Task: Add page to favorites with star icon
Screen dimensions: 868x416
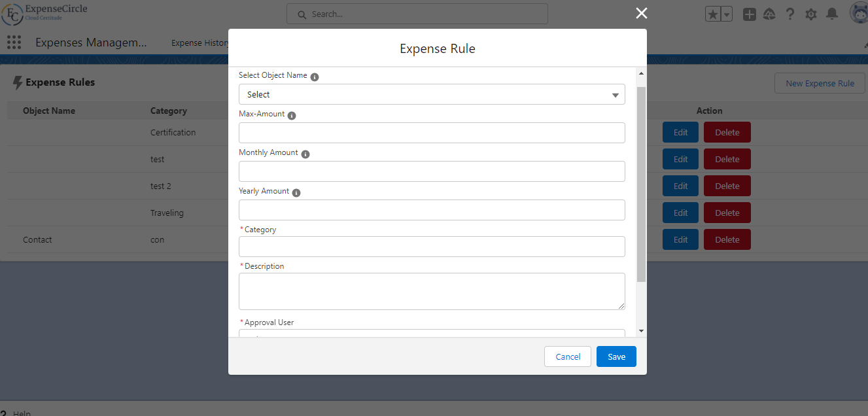Action: coord(713,14)
